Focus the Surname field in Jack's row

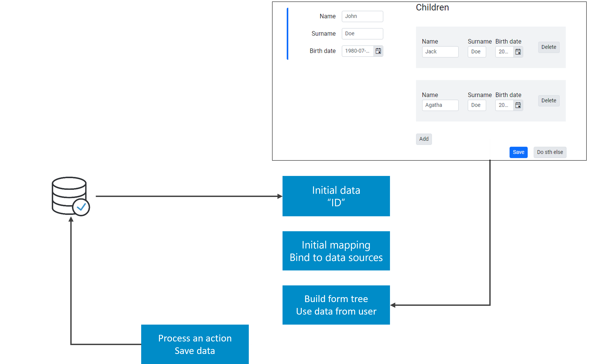coord(477,52)
